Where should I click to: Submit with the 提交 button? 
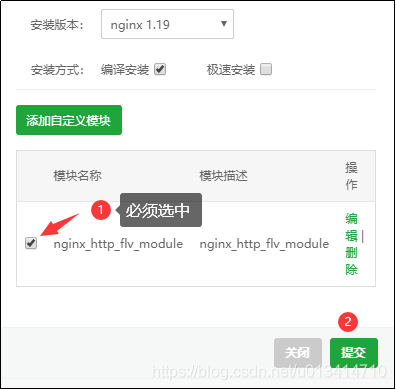[354, 353]
